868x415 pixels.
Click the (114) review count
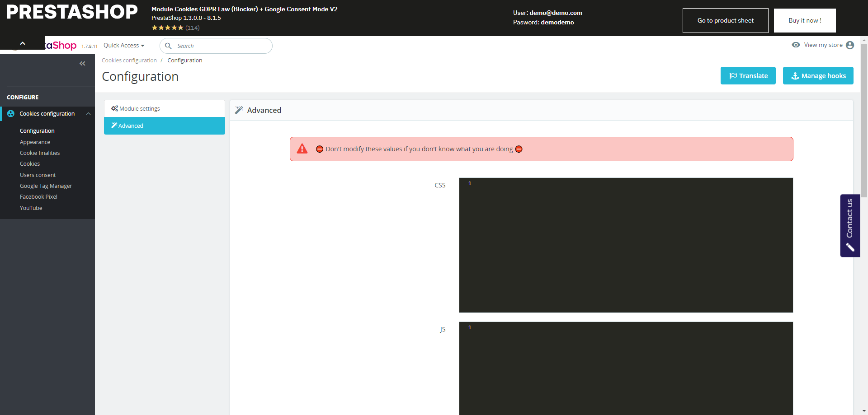point(193,28)
